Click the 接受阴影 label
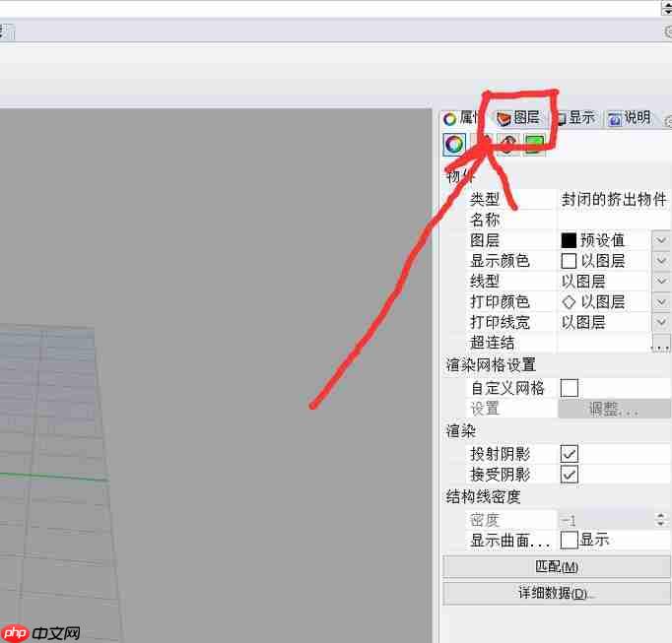Viewport: 672px width, 643px height. 500,475
